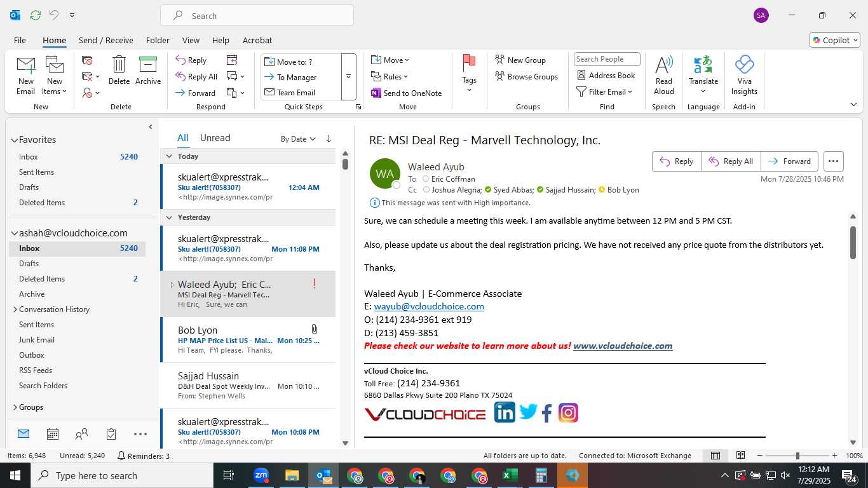Open the File menu
The width and height of the screenshot is (868, 488).
[x=20, y=40]
